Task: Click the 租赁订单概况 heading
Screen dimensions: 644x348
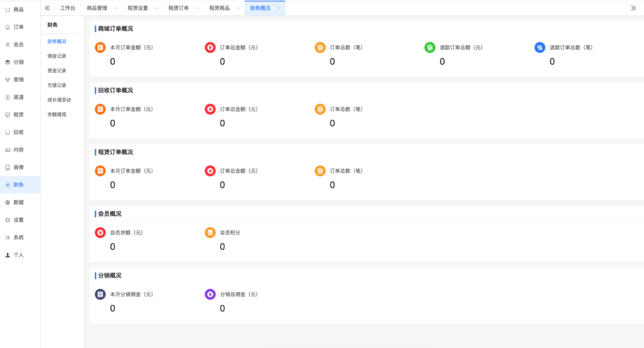Action: pos(116,152)
